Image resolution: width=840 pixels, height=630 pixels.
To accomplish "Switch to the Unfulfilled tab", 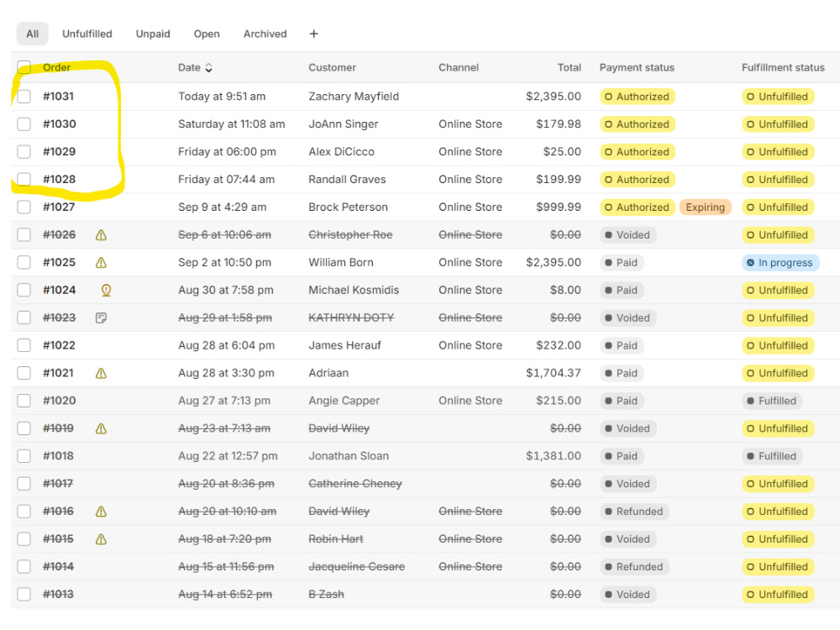I will [x=87, y=34].
